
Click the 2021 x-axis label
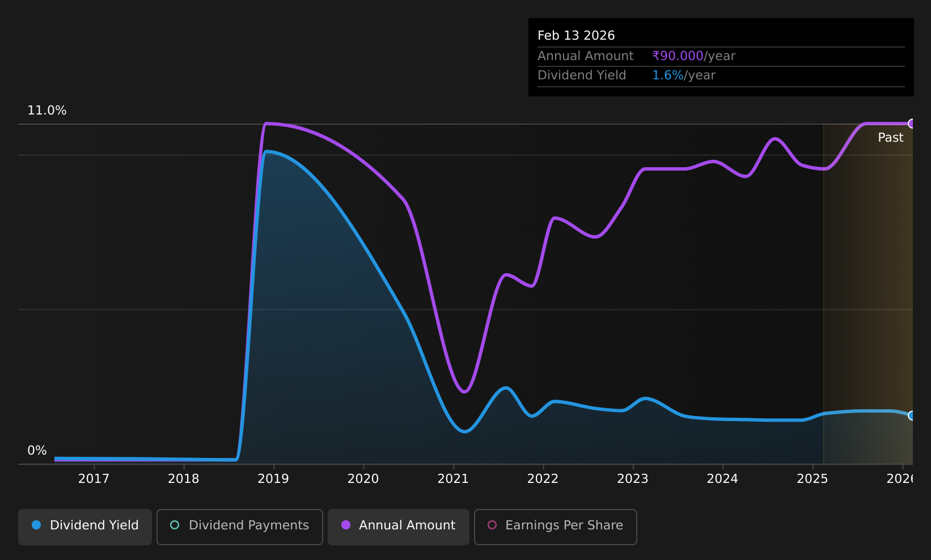click(x=453, y=479)
